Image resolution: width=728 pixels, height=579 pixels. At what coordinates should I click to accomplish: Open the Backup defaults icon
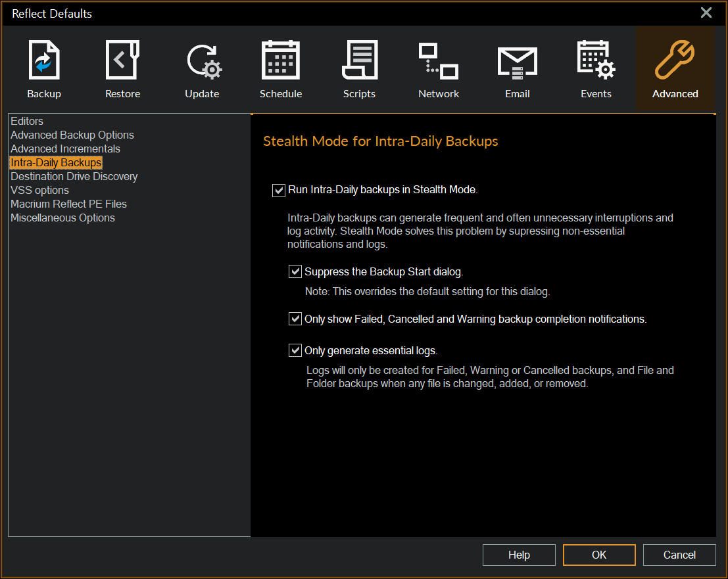click(x=43, y=68)
